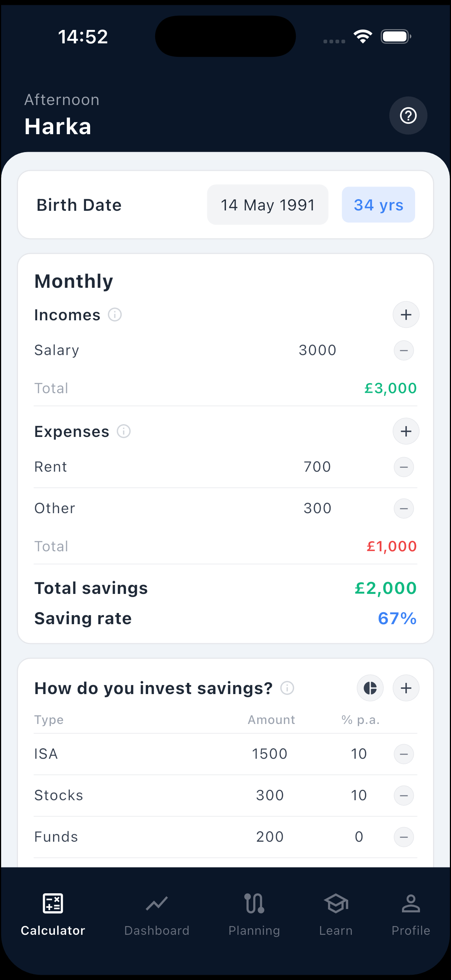Remove the Salary income row

[404, 350]
